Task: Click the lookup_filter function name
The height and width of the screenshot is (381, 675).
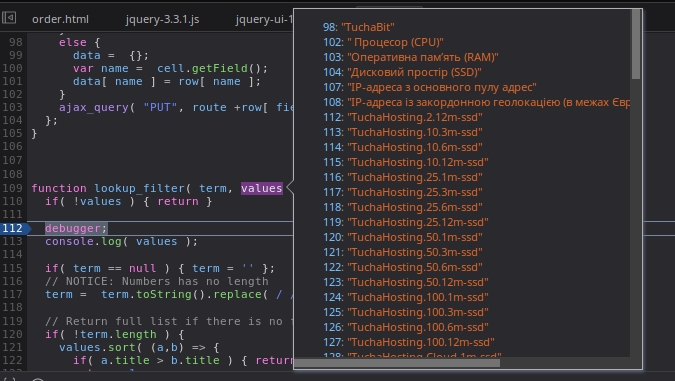Action: click(139, 188)
